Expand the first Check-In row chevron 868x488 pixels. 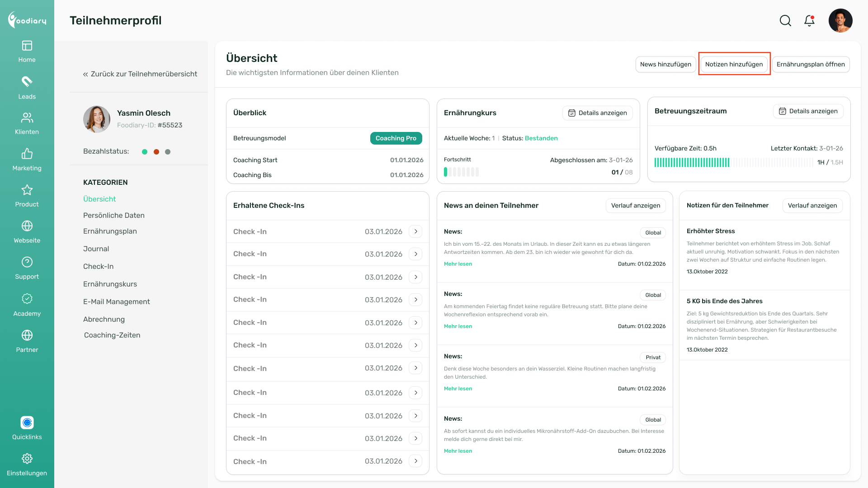[415, 231]
